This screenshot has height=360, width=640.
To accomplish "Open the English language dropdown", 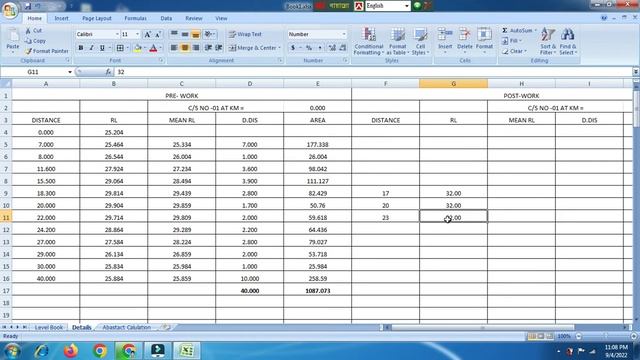I will [x=407, y=6].
